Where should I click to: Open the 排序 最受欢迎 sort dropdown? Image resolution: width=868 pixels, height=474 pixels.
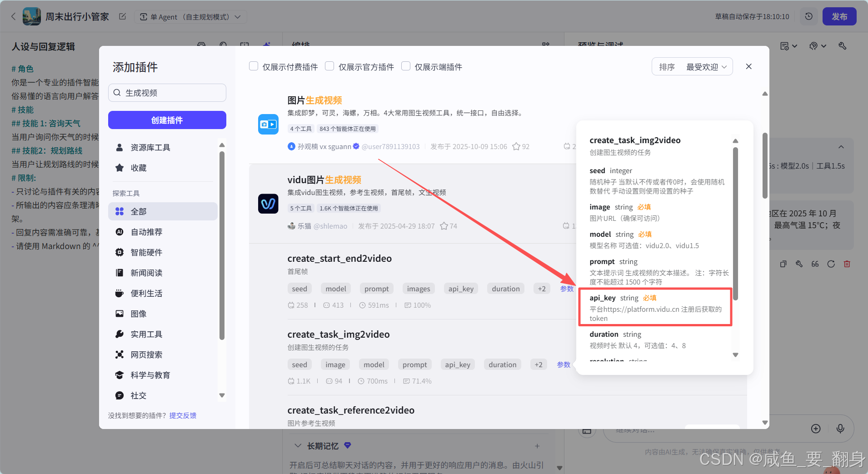click(692, 67)
